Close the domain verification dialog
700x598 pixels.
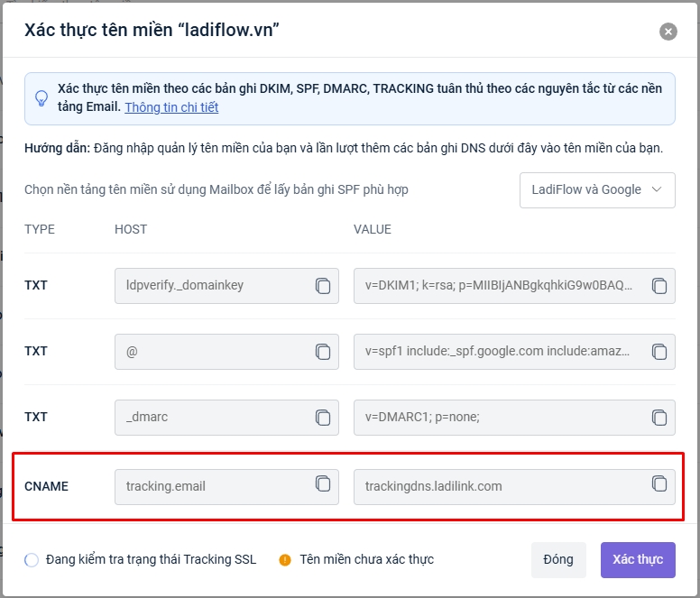pos(668,32)
